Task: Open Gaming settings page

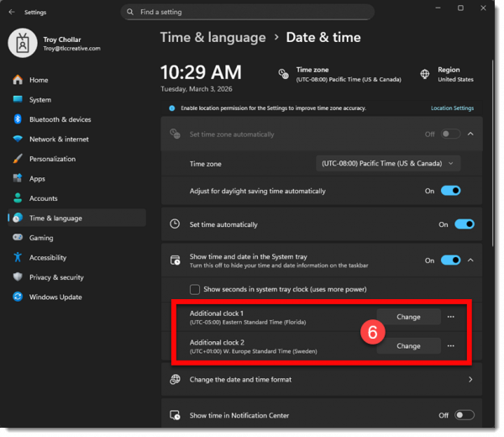Action: [x=41, y=238]
